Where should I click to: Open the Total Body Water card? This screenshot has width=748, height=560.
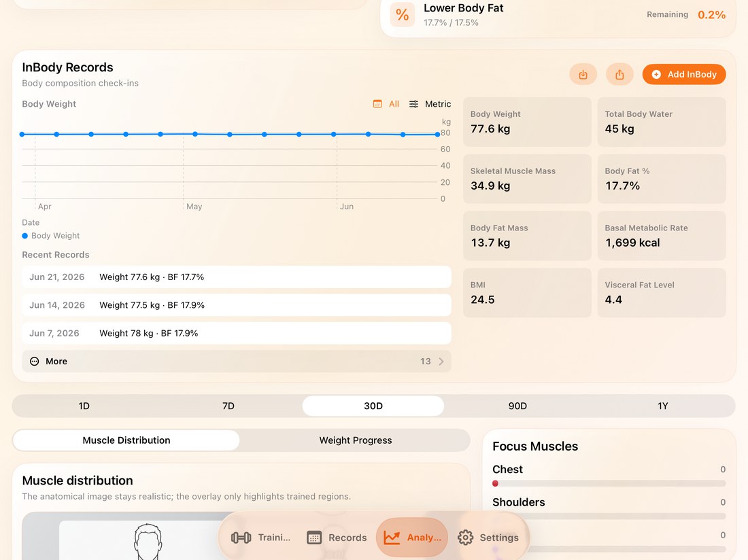(x=662, y=122)
